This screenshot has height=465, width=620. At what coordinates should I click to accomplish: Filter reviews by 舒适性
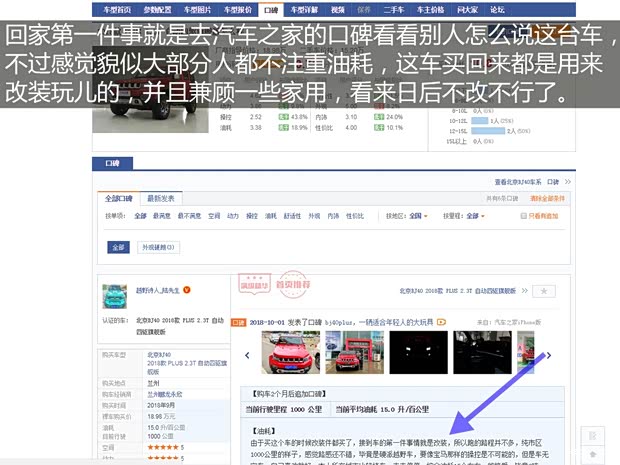coord(292,216)
